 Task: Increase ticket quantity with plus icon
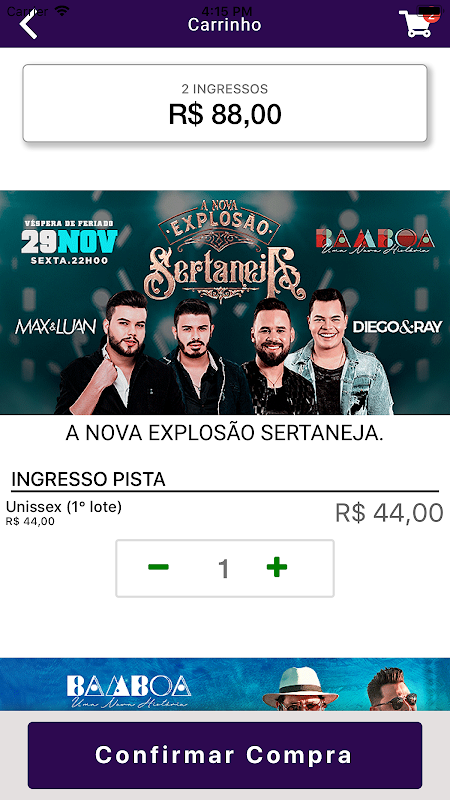click(277, 567)
